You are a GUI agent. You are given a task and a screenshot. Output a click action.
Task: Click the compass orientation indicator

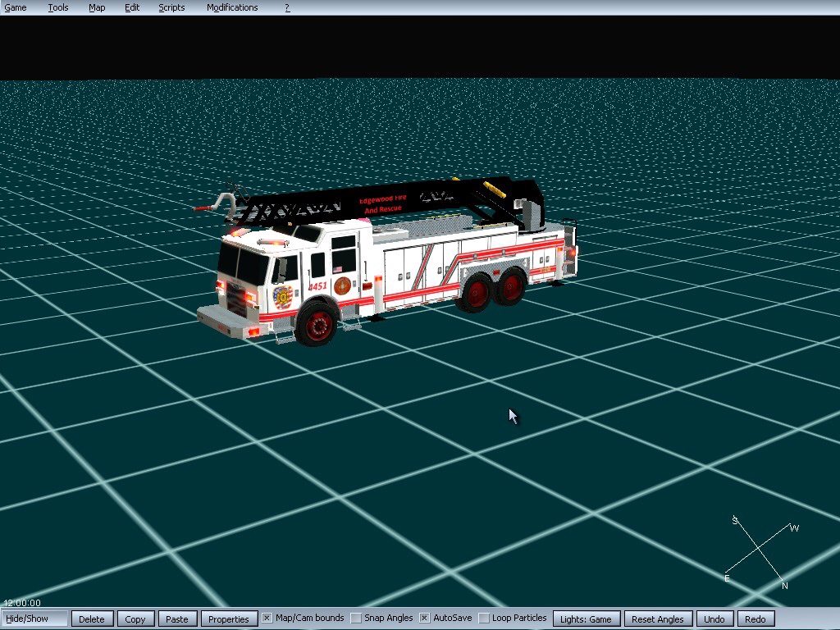(x=760, y=552)
